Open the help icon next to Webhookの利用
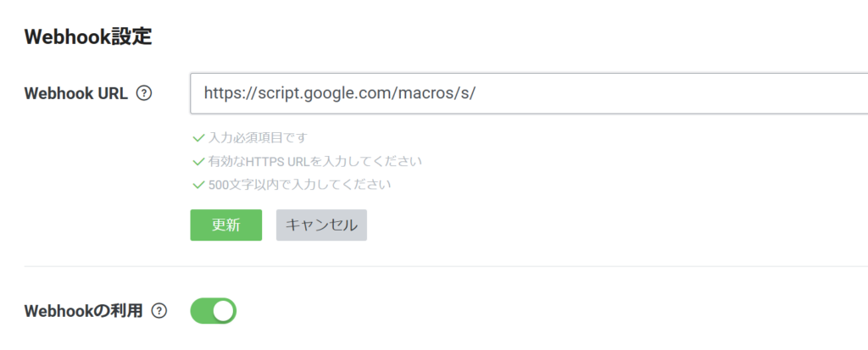The image size is (868, 350). tap(159, 311)
